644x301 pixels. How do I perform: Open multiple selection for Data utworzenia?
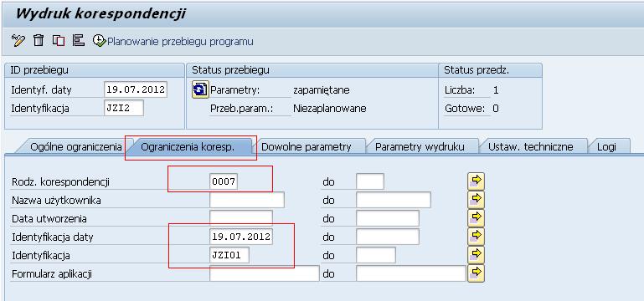click(x=476, y=218)
